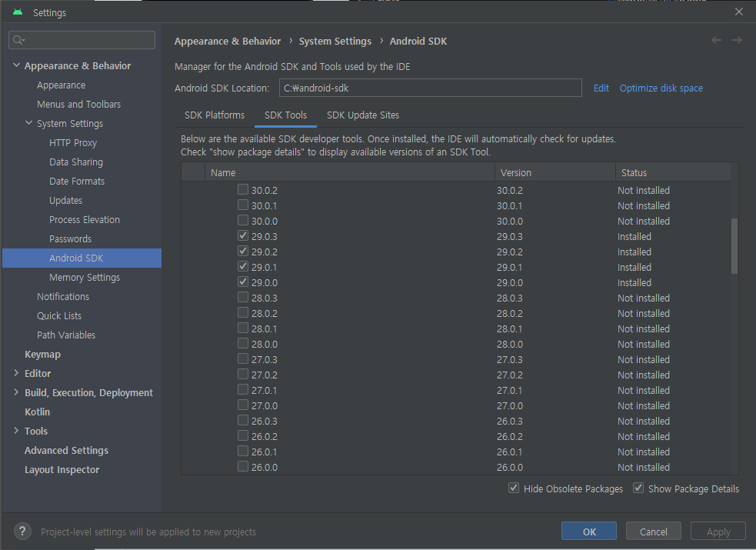The width and height of the screenshot is (756, 550).
Task: Click the back navigation arrow icon
Action: (x=716, y=40)
